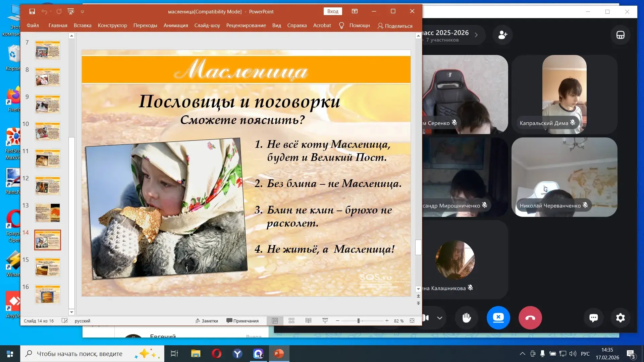The image size is (644, 362).
Task: Toggle the Примечания comments pane
Action: point(243,321)
